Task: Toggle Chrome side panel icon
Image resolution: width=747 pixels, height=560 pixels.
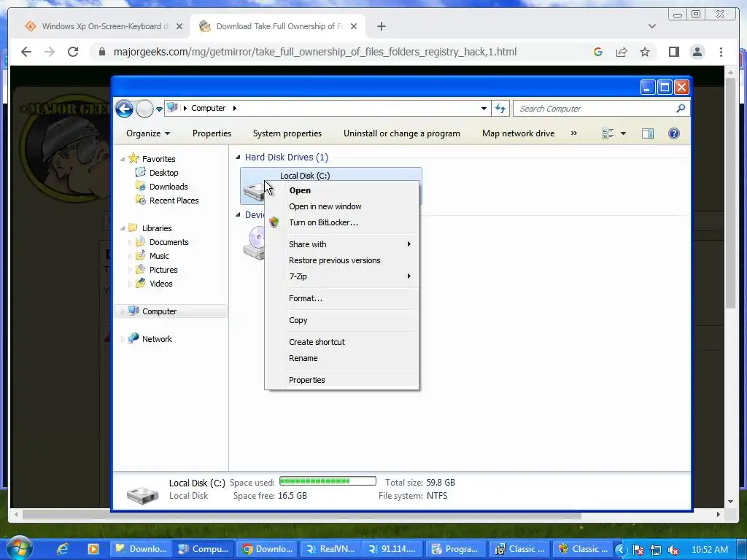Action: click(673, 52)
